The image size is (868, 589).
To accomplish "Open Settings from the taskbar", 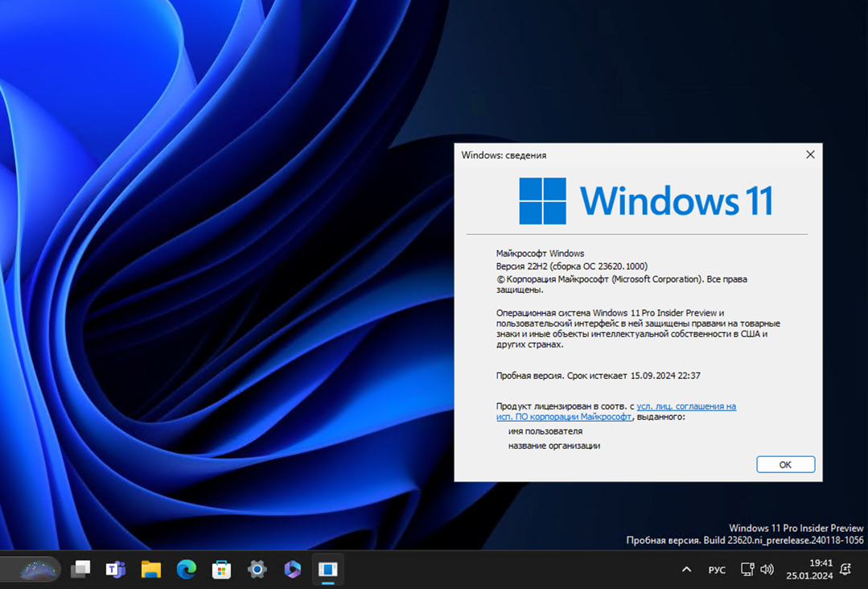I will [257, 569].
